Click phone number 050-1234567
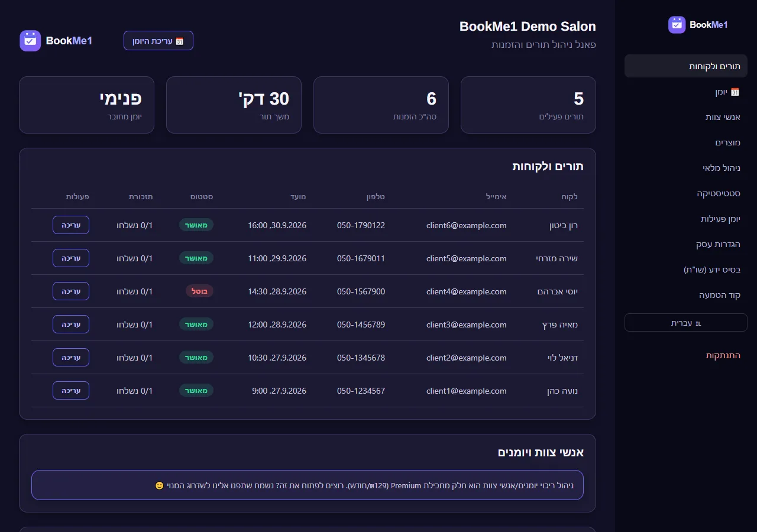The height and width of the screenshot is (532, 757). [361, 391]
